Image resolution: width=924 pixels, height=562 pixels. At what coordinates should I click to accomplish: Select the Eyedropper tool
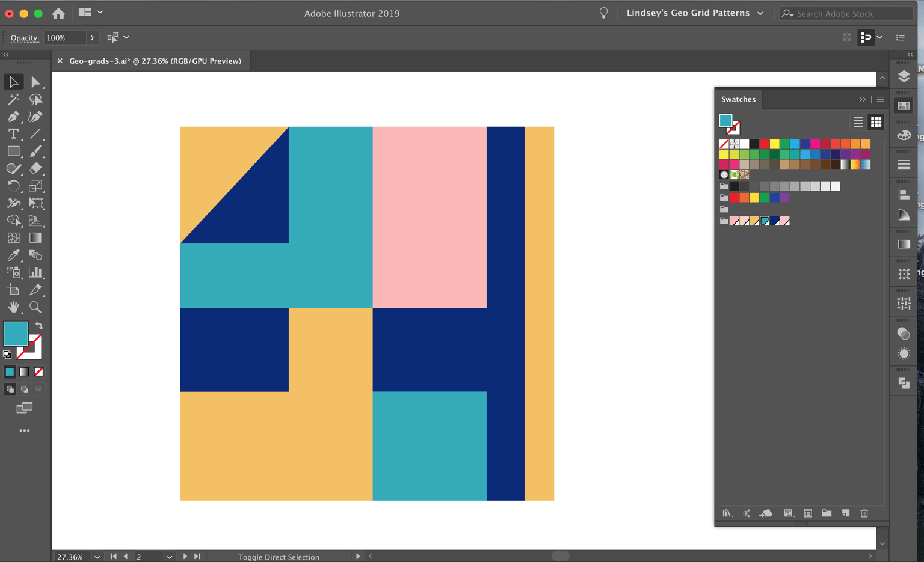(x=13, y=255)
